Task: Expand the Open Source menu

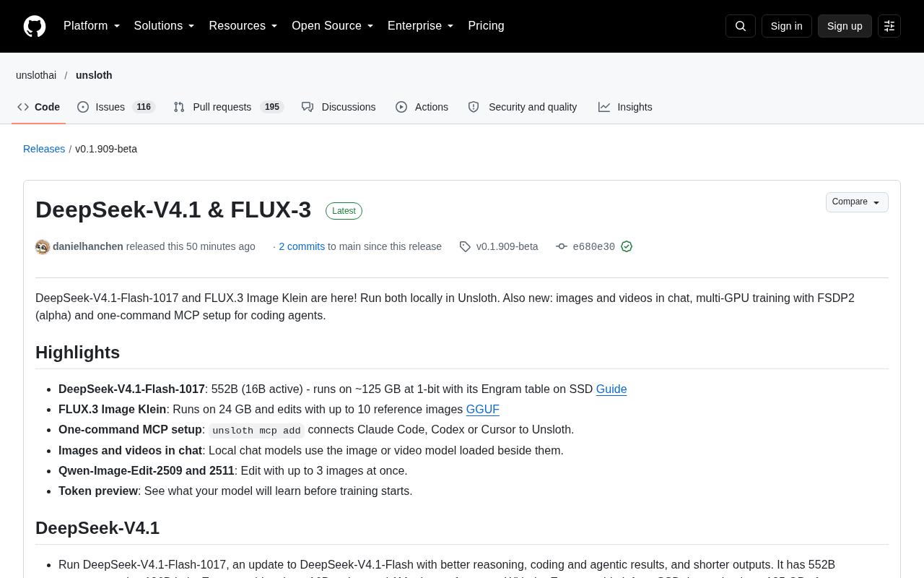Action: (x=333, y=26)
